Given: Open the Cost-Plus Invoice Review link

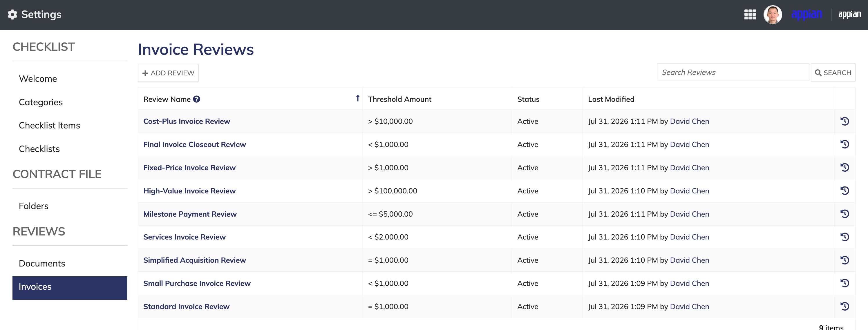Looking at the screenshot, I should click(187, 121).
